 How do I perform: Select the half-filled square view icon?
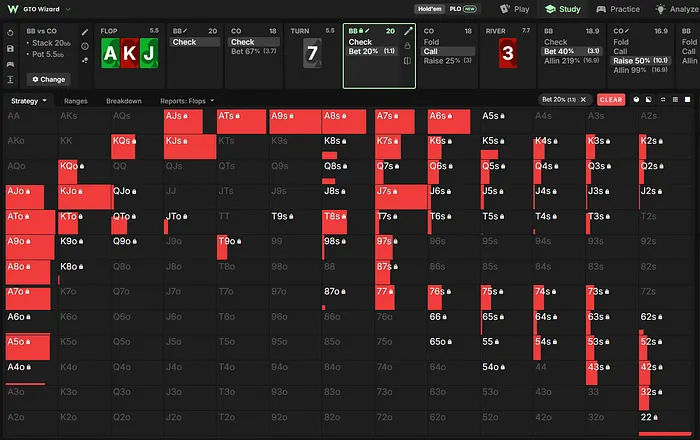[x=649, y=100]
